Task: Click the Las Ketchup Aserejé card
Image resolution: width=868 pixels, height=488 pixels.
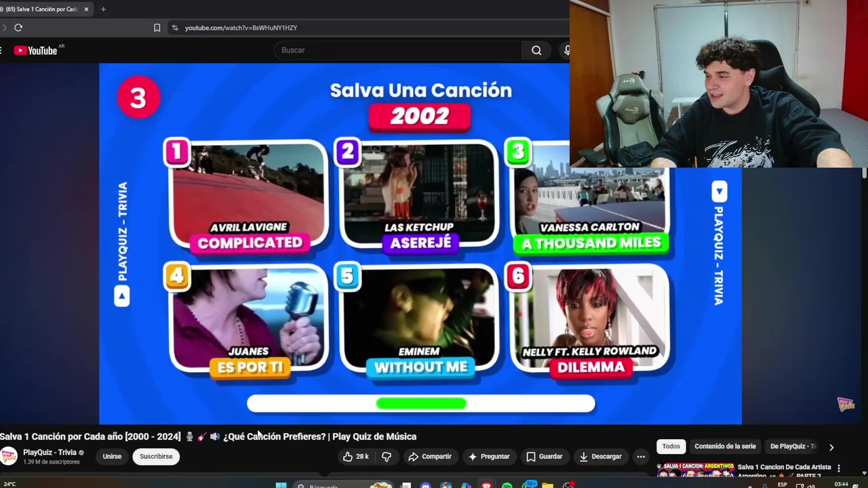Action: [x=420, y=197]
